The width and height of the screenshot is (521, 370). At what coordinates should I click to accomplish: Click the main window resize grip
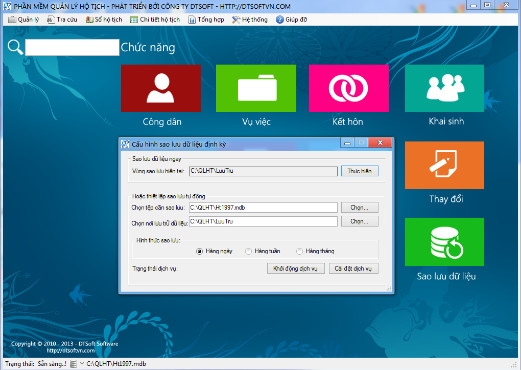pyautogui.click(x=514, y=365)
